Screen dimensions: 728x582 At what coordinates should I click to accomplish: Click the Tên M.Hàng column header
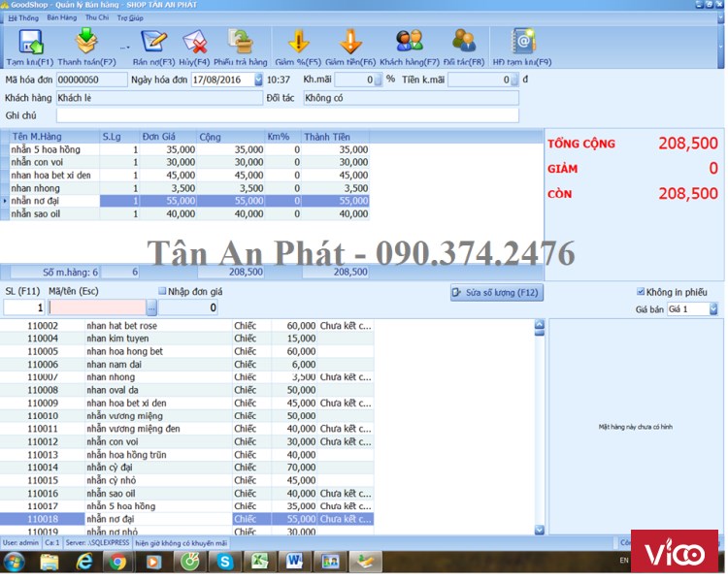tap(54, 137)
